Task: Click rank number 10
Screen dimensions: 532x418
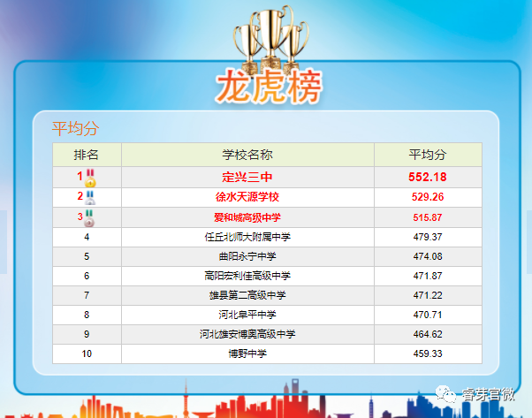Action: point(87,353)
